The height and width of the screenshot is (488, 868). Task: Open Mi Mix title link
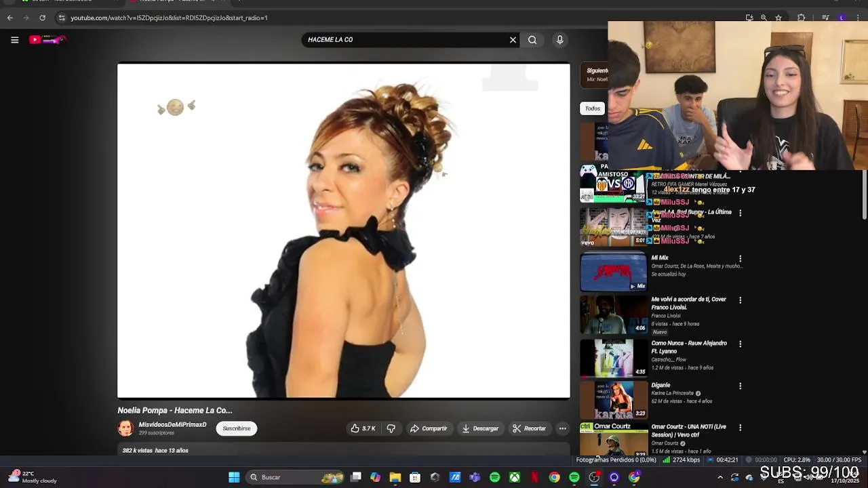[660, 258]
